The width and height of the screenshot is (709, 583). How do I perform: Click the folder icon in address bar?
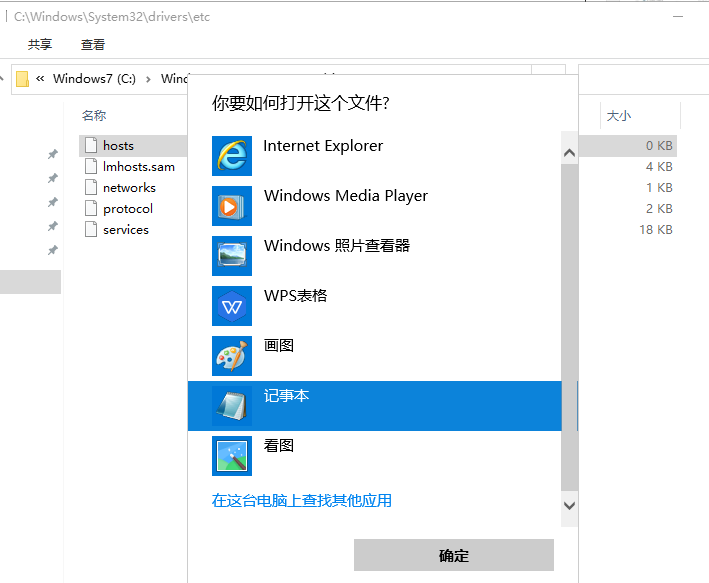click(x=22, y=79)
